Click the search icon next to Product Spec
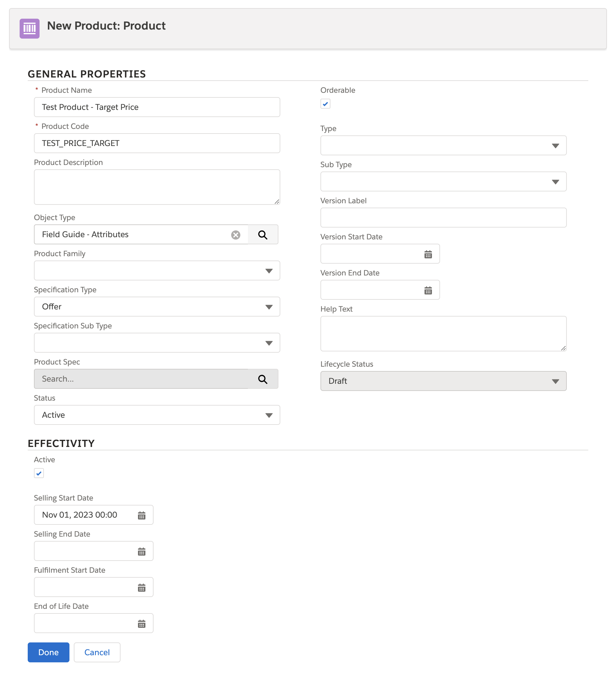 pos(263,379)
